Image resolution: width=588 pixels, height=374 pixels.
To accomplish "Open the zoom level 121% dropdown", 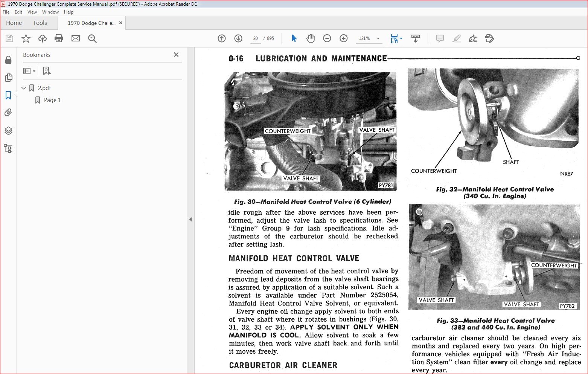I will coord(378,38).
